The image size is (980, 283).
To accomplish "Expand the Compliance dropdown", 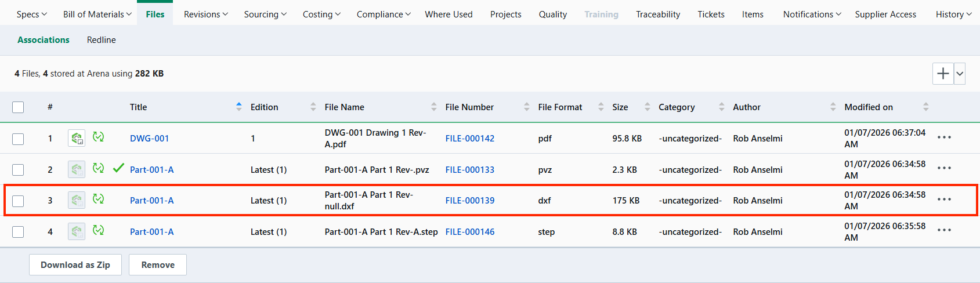I will click(x=384, y=14).
